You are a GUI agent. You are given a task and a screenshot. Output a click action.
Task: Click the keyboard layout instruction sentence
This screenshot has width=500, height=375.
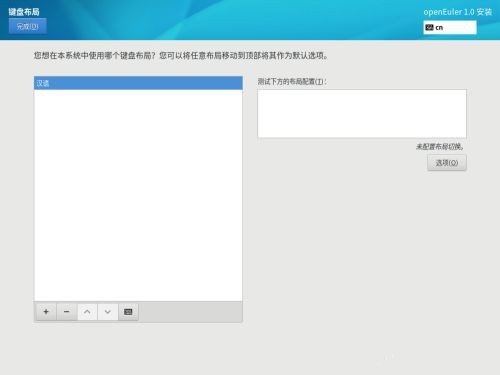(x=181, y=55)
